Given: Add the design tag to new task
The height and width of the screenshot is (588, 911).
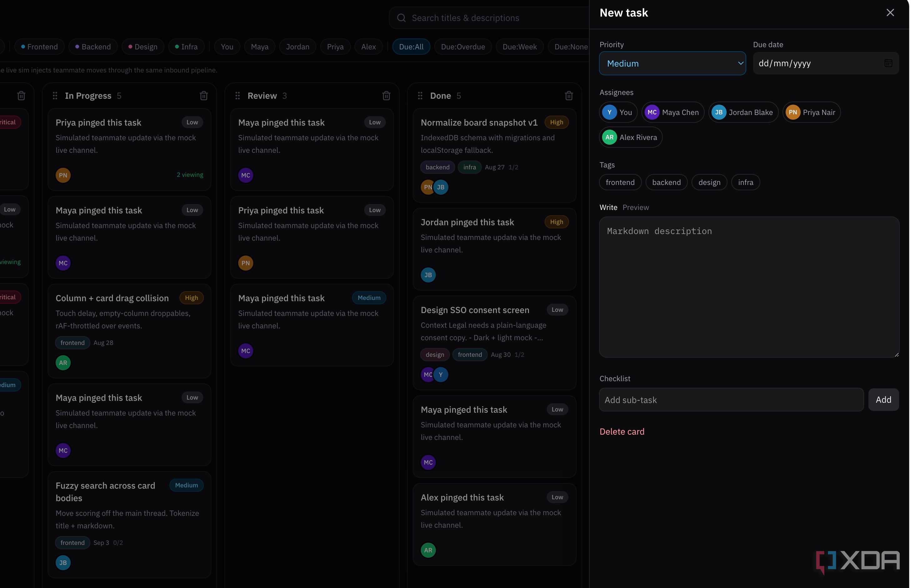Looking at the screenshot, I should click(x=709, y=182).
